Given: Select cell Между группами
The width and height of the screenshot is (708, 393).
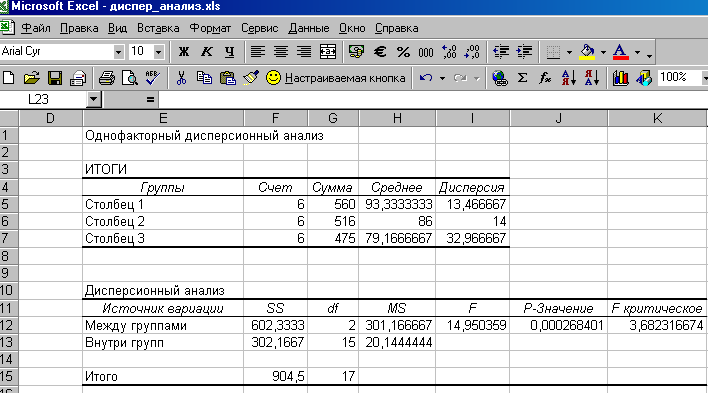Looking at the screenshot, I should 163,325.
